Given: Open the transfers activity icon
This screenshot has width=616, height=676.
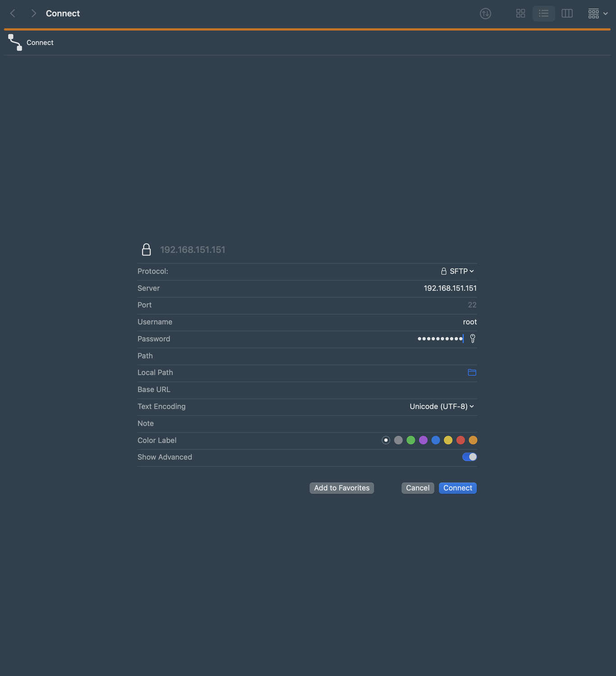Looking at the screenshot, I should click(485, 14).
